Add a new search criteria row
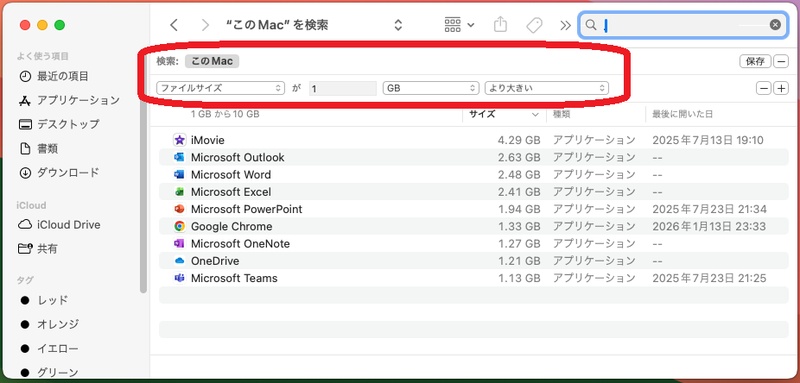Image resolution: width=800 pixels, height=383 pixels. [x=781, y=88]
